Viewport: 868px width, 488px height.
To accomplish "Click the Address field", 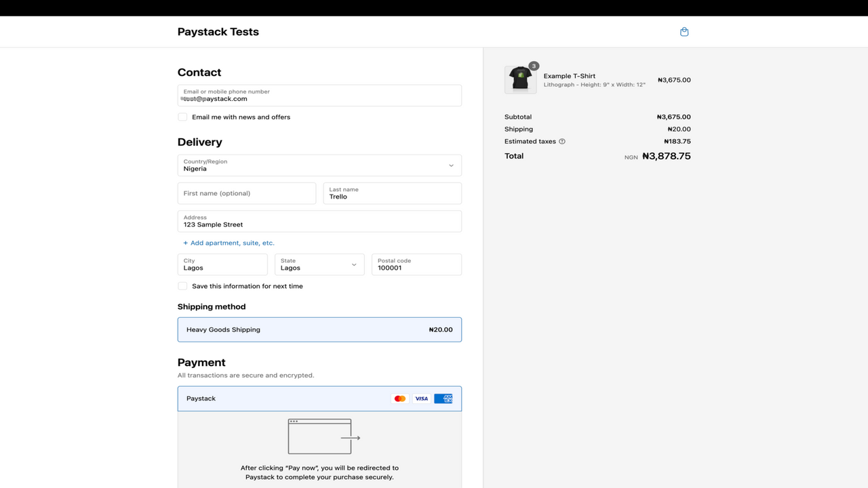I will (319, 221).
